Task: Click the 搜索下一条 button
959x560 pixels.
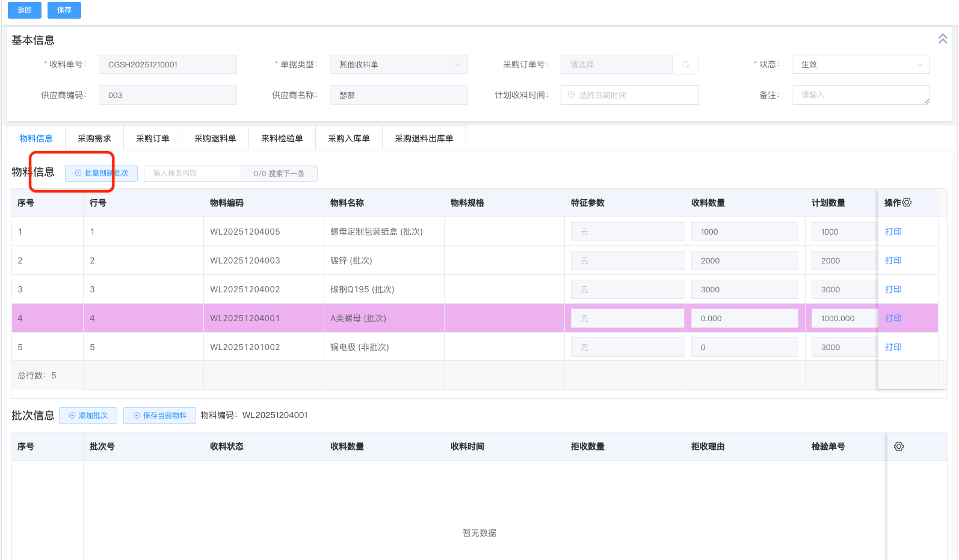Action: [279, 173]
